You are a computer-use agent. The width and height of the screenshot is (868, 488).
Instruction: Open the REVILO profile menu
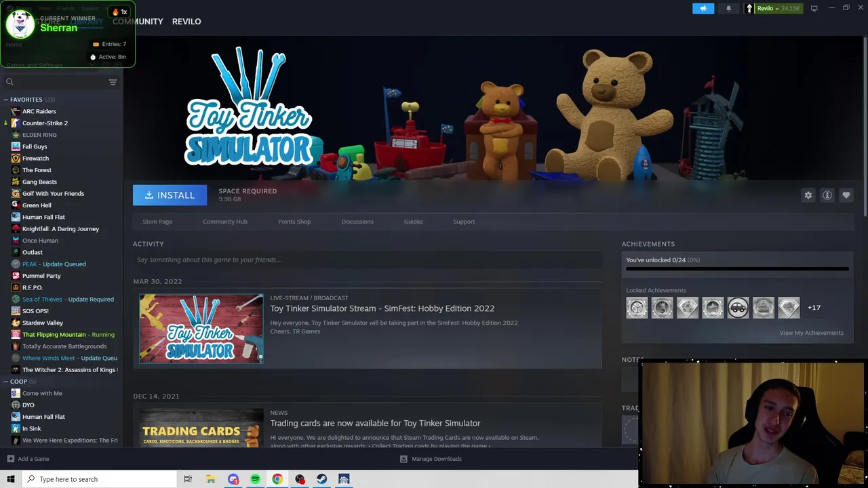[186, 22]
